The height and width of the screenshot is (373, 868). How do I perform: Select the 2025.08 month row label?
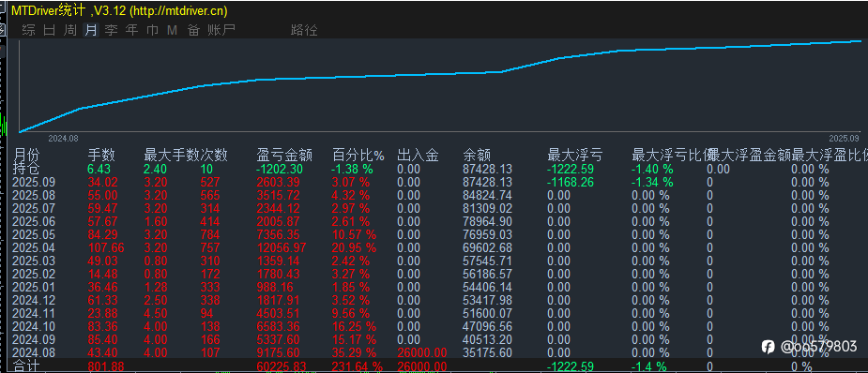(33, 196)
